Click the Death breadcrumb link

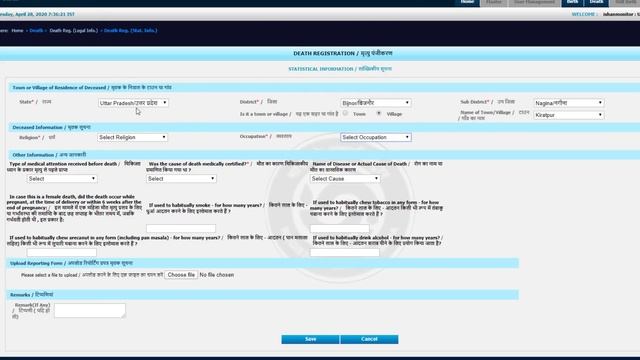point(36,31)
